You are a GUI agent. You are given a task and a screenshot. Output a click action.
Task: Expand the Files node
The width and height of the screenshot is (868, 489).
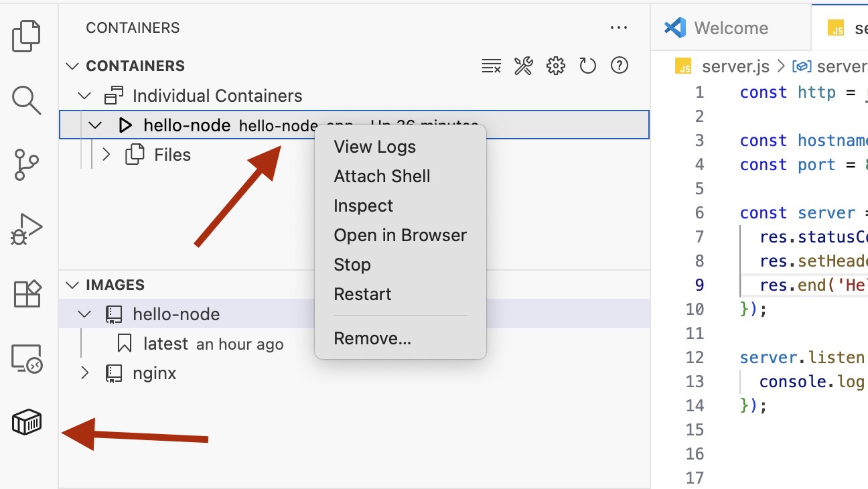(x=106, y=155)
